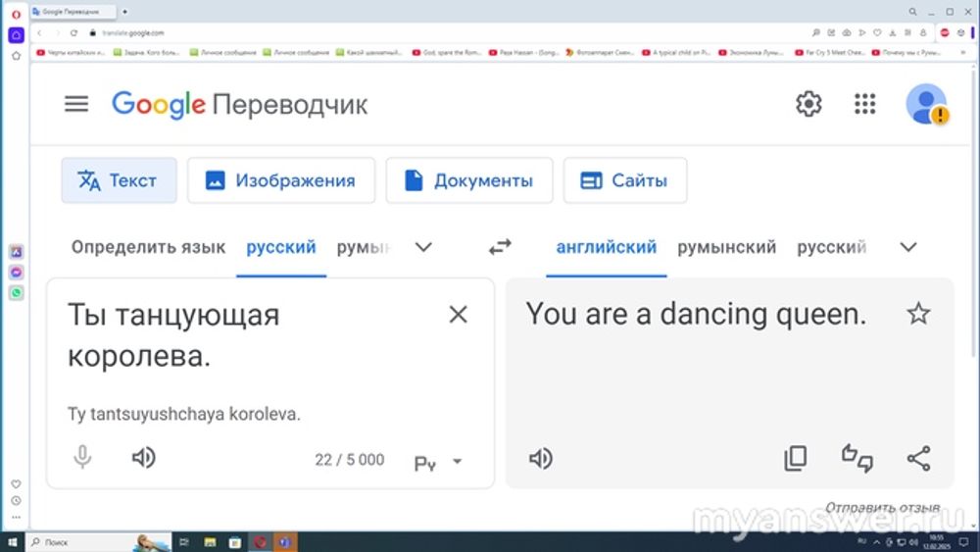
Task: Open Opera sidebar home workspace icon
Action: tap(17, 35)
